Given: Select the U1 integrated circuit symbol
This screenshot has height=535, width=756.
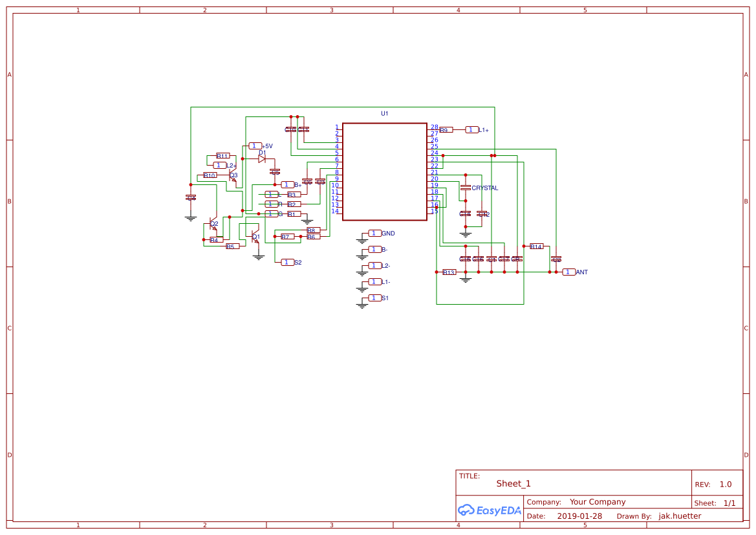Looking at the screenshot, I should pos(385,171).
